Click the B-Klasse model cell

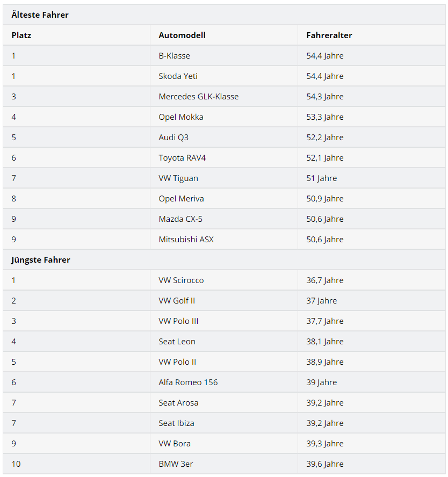174,56
